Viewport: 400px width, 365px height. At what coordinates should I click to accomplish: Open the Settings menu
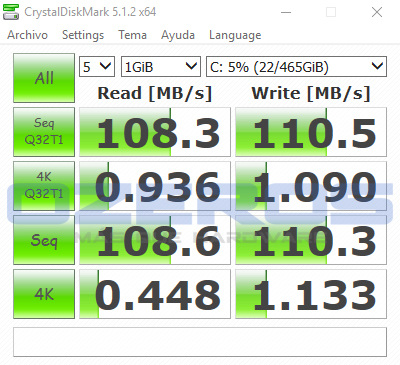click(83, 35)
